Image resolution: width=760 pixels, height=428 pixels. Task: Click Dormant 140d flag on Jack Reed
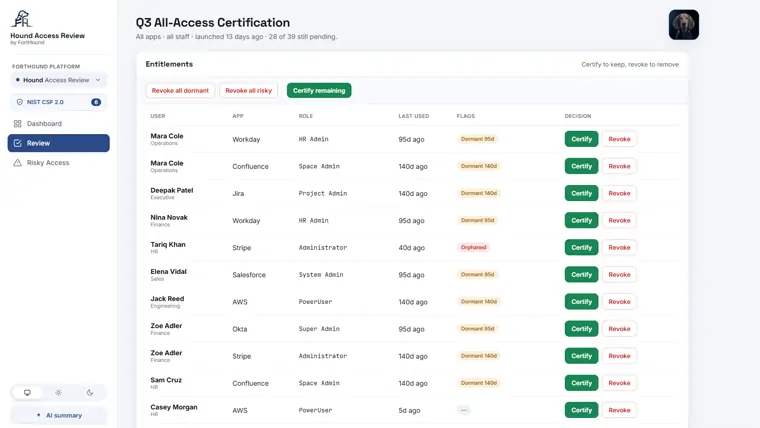point(478,302)
